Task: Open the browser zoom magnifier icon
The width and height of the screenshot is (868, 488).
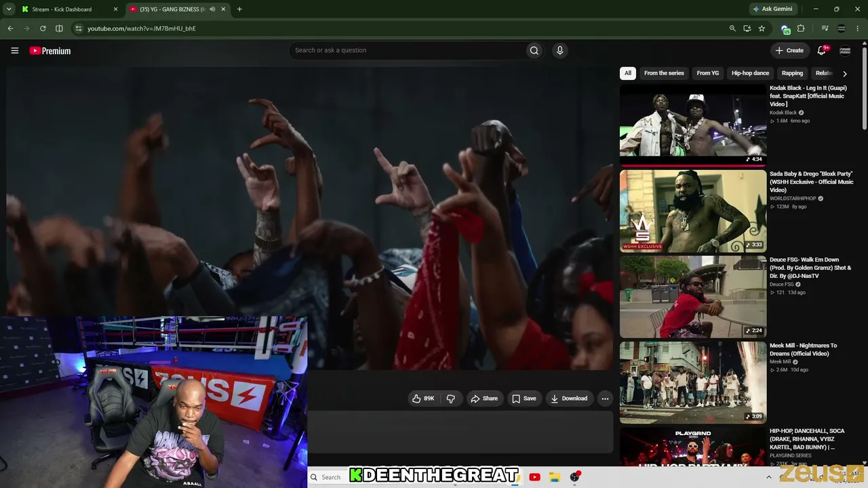Action: [732, 28]
